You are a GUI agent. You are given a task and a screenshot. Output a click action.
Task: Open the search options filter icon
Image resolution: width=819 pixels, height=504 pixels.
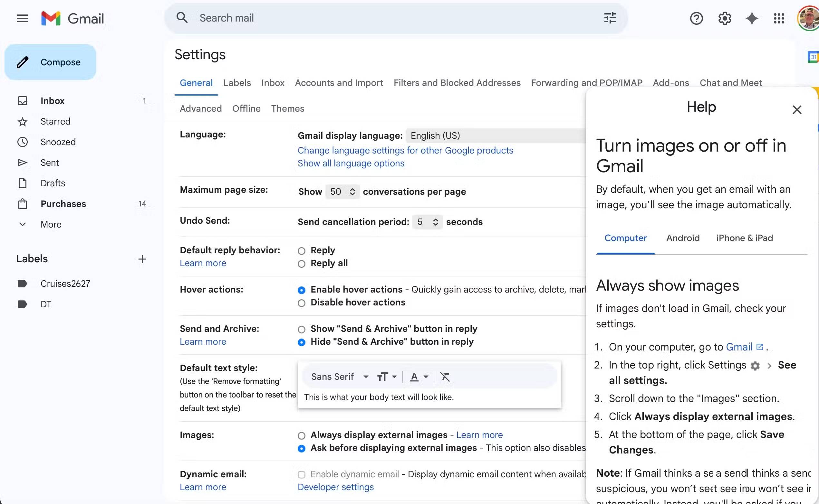[610, 18]
